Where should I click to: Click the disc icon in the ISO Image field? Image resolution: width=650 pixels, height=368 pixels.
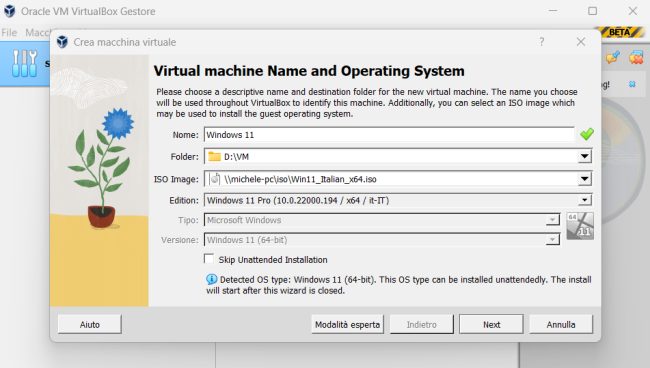214,179
